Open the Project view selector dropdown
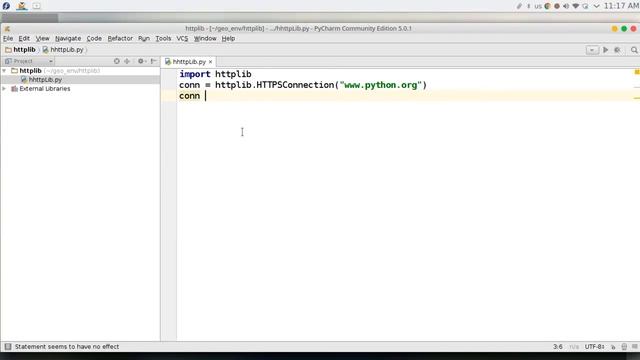 pos(29,61)
